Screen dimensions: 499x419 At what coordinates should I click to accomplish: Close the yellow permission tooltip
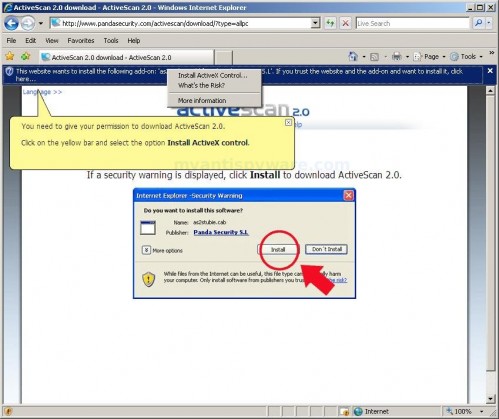(x=288, y=123)
